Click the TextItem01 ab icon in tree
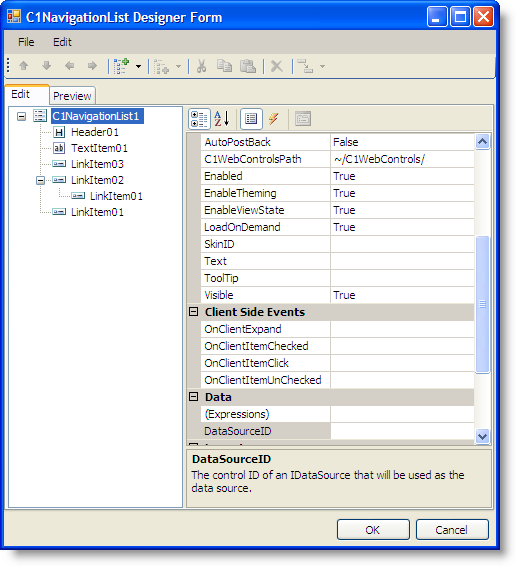This screenshot has height=566, width=516. click(x=59, y=148)
